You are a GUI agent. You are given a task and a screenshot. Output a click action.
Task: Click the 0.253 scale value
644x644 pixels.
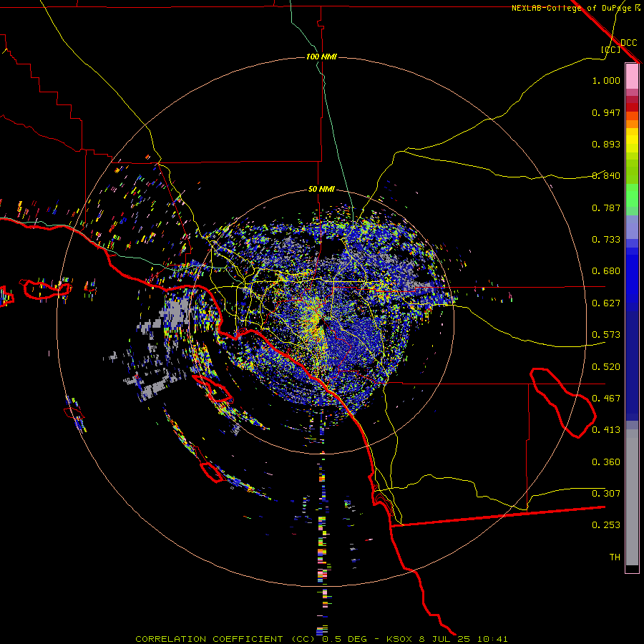[x=606, y=525]
